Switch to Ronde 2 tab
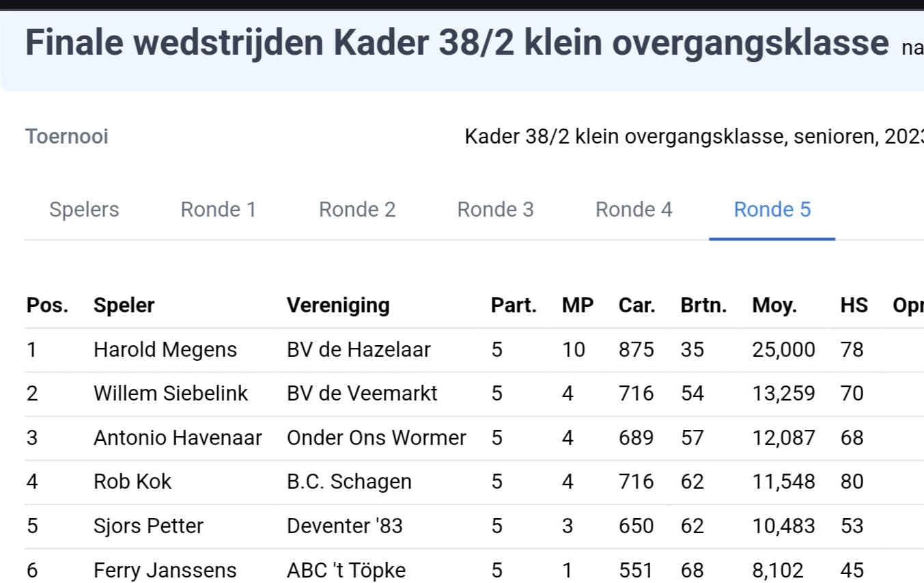The image size is (924, 583). [x=357, y=209]
